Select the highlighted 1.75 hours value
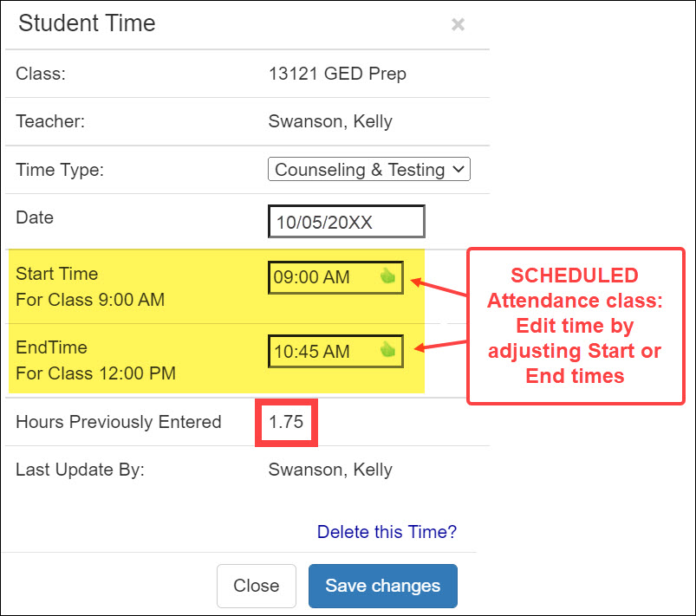 click(286, 422)
